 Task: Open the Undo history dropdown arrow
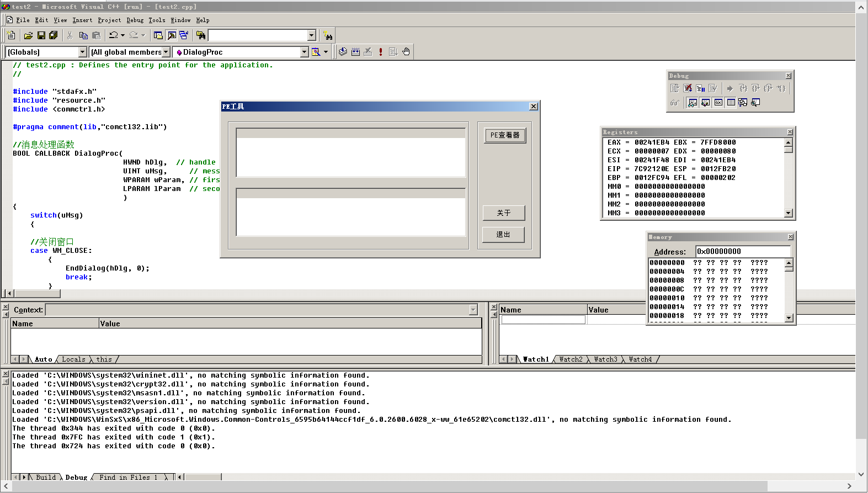coord(123,35)
